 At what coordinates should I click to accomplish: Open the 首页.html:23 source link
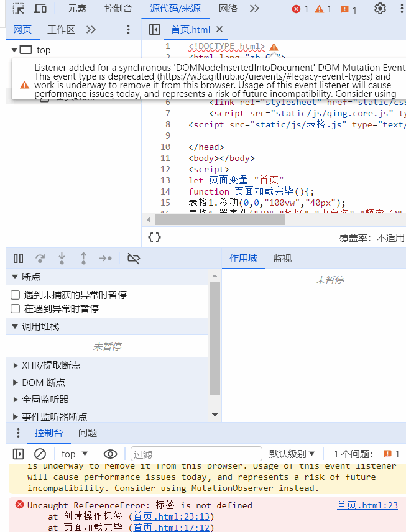click(367, 505)
